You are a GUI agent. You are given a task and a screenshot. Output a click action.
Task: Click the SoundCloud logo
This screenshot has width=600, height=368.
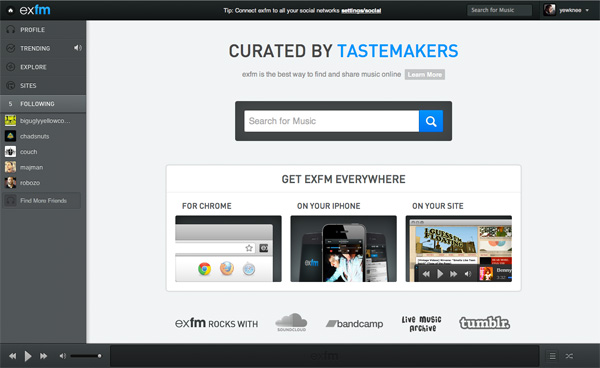tap(291, 322)
